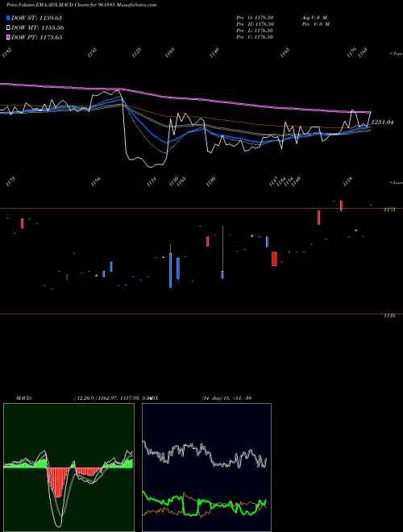
Task: Click the red candle crossing the 1175 line
Action: (x=341, y=206)
